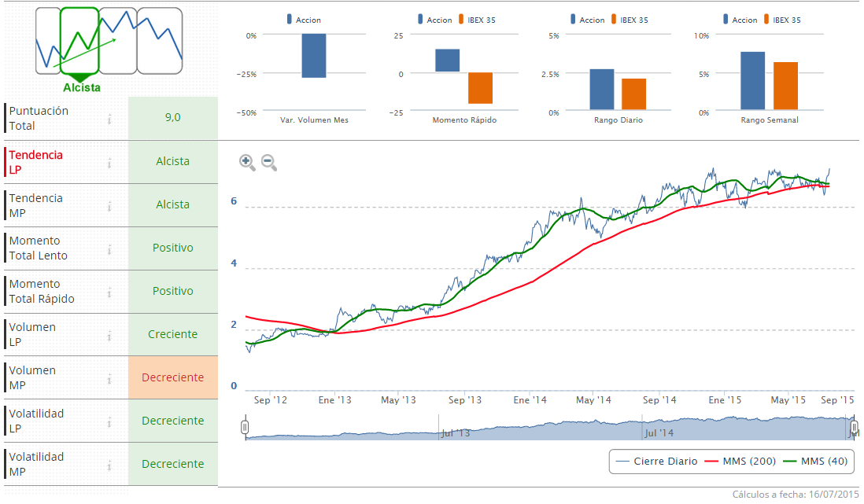864x504 pixels.
Task: Click info icon next to Momento Total Rápido
Action: 109,292
